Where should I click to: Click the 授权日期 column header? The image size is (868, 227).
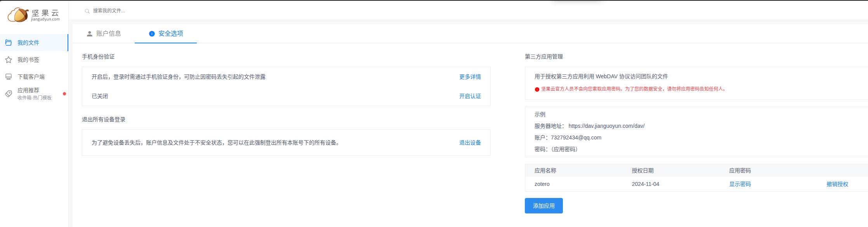point(643,170)
